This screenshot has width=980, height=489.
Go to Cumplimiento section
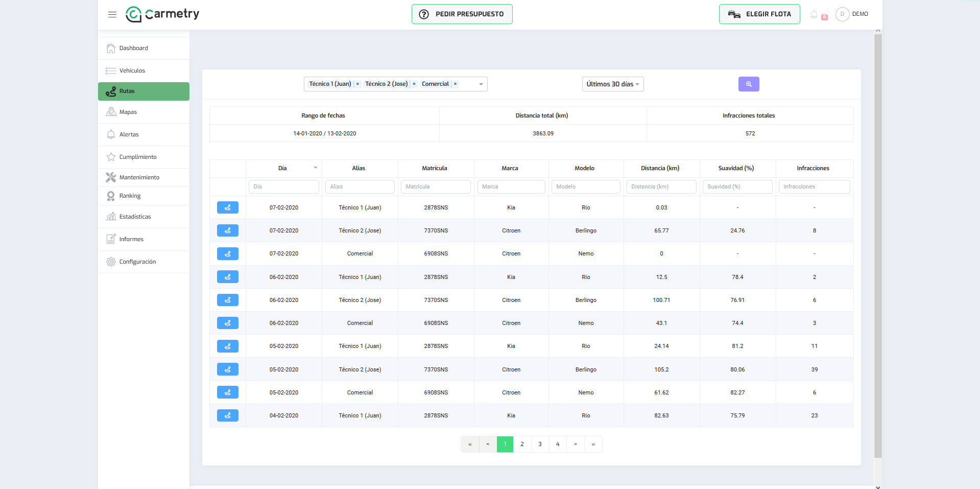(x=144, y=157)
